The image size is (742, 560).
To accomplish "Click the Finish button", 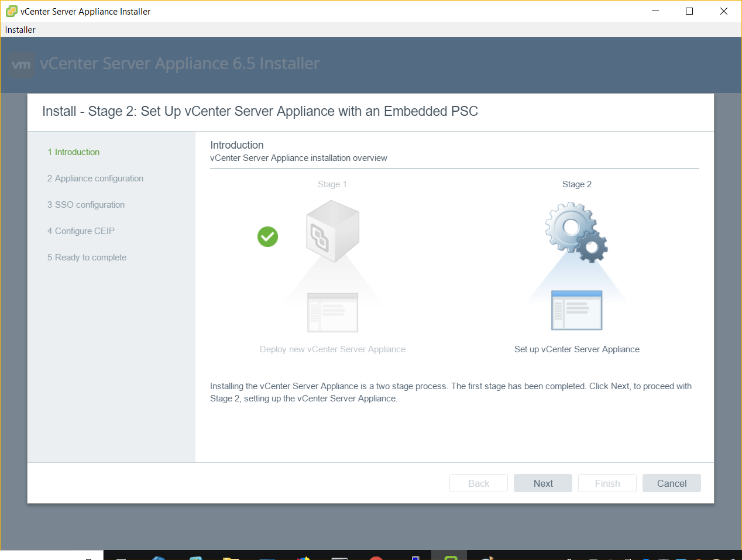I will pos(607,483).
